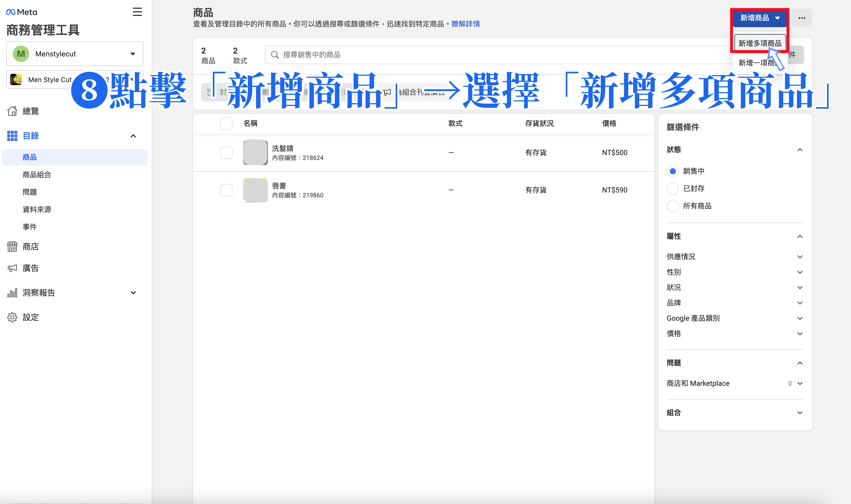This screenshot has height=504, width=851.
Task: Collapse the 目錄 section chevron
Action: 133,136
